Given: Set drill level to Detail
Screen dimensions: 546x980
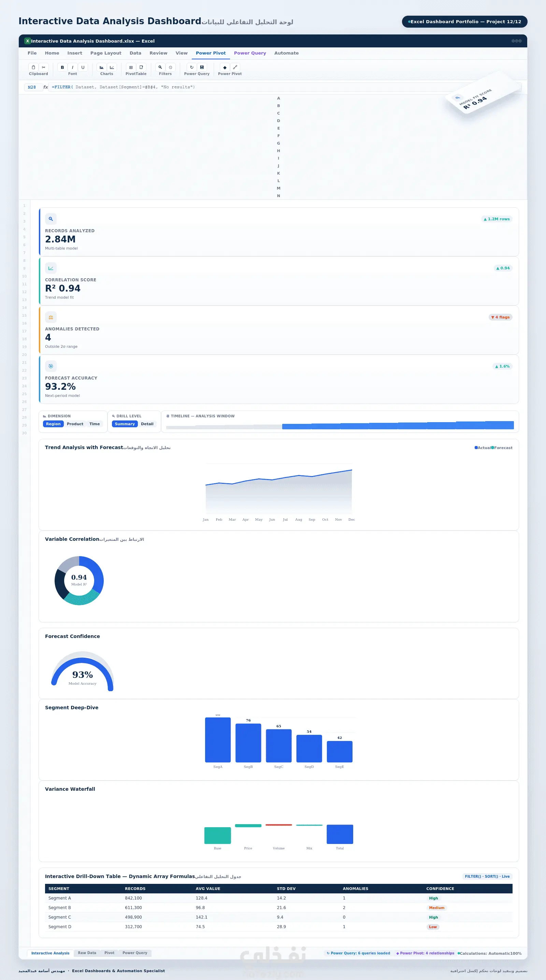Looking at the screenshot, I should [147, 424].
